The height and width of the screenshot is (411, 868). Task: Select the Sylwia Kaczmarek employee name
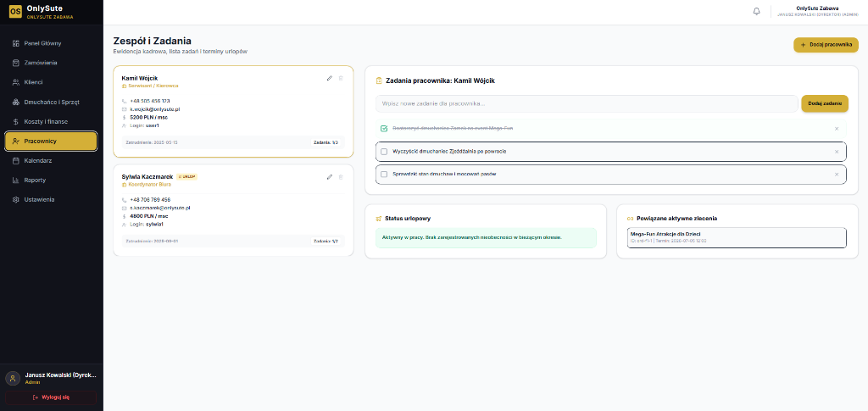point(147,176)
